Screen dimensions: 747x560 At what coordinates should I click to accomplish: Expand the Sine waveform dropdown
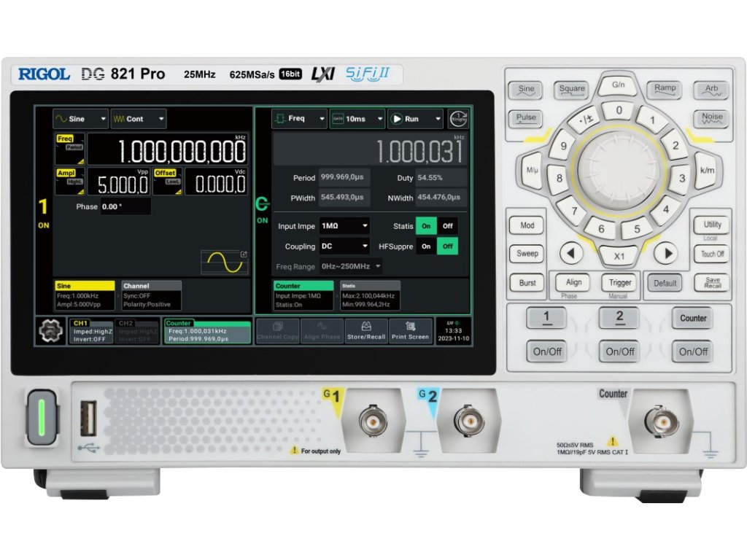(80, 119)
